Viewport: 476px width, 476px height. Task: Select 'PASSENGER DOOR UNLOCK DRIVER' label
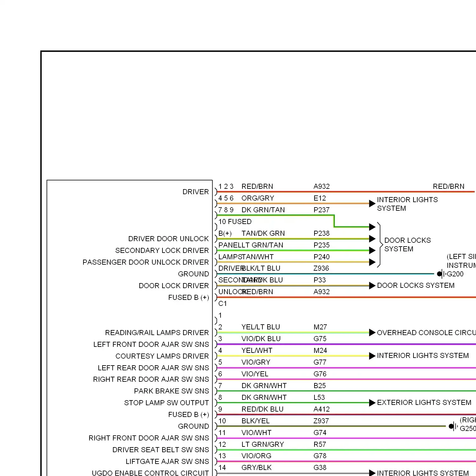(x=146, y=262)
